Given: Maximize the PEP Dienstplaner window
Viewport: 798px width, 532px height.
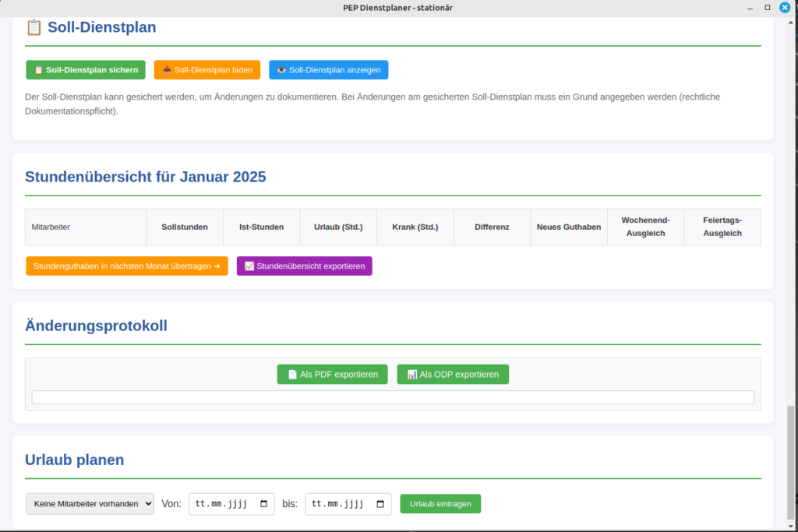Looking at the screenshot, I should pyautogui.click(x=767, y=7).
